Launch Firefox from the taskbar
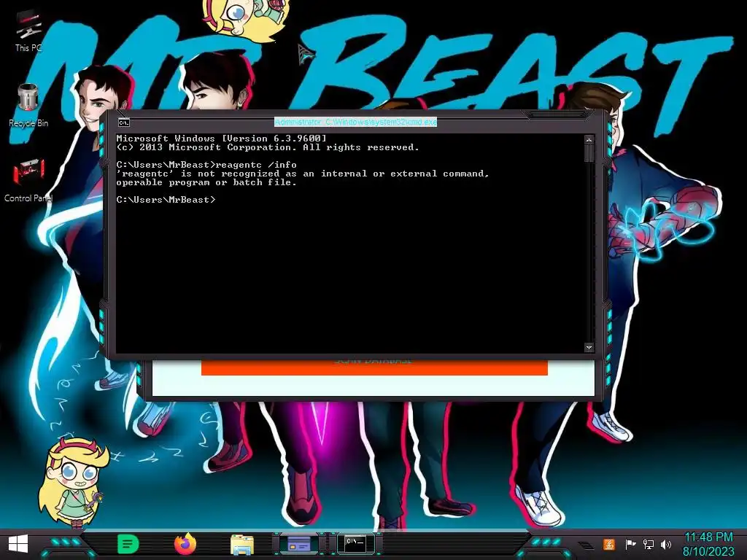Image resolution: width=747 pixels, height=560 pixels. 185,544
